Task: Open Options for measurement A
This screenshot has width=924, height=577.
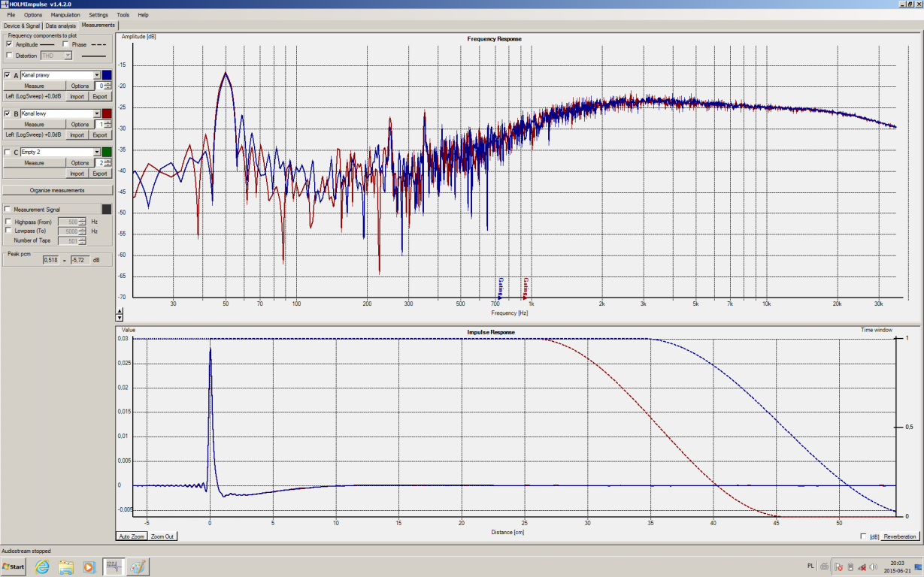Action: pyautogui.click(x=80, y=86)
